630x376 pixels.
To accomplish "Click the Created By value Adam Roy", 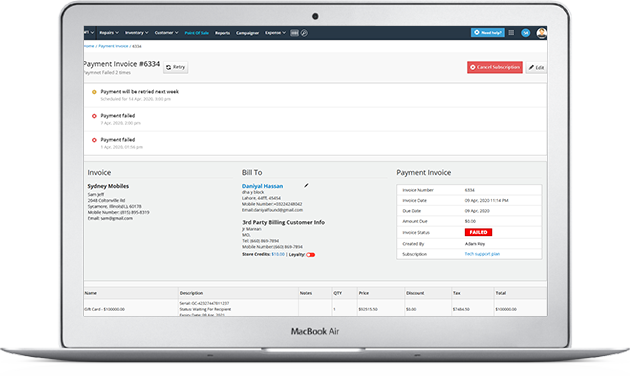I will (475, 244).
